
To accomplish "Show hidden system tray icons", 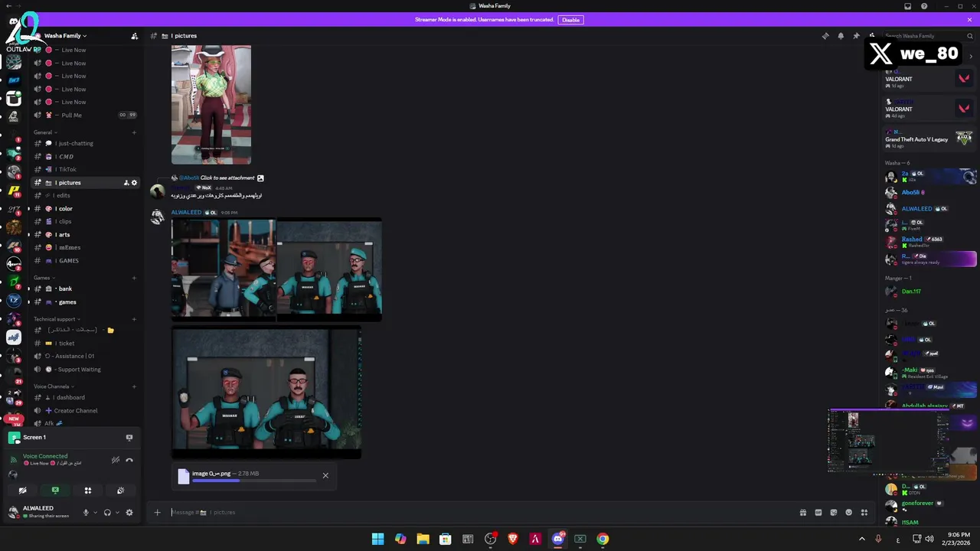I will pos(861,540).
